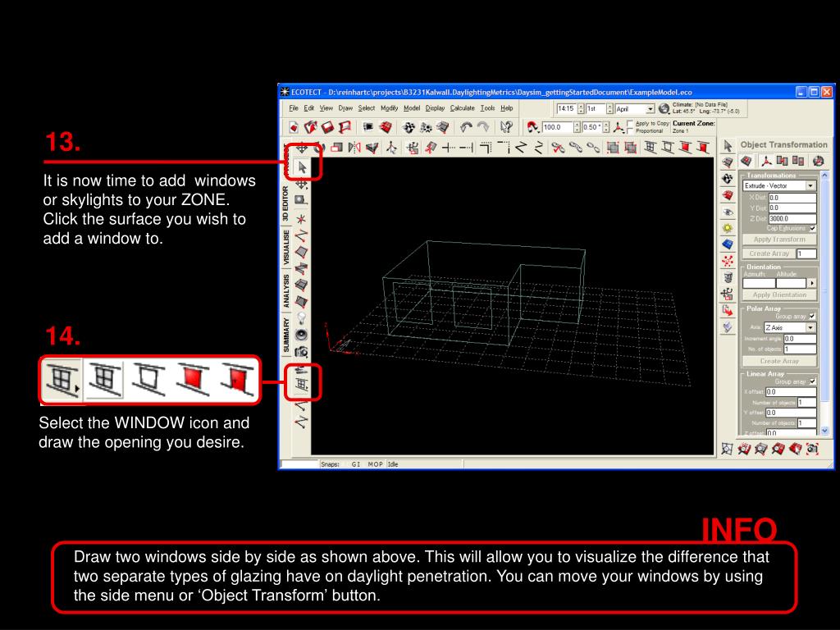This screenshot has width=840, height=630.
Task: Open the Calculate menu
Action: coord(463,108)
